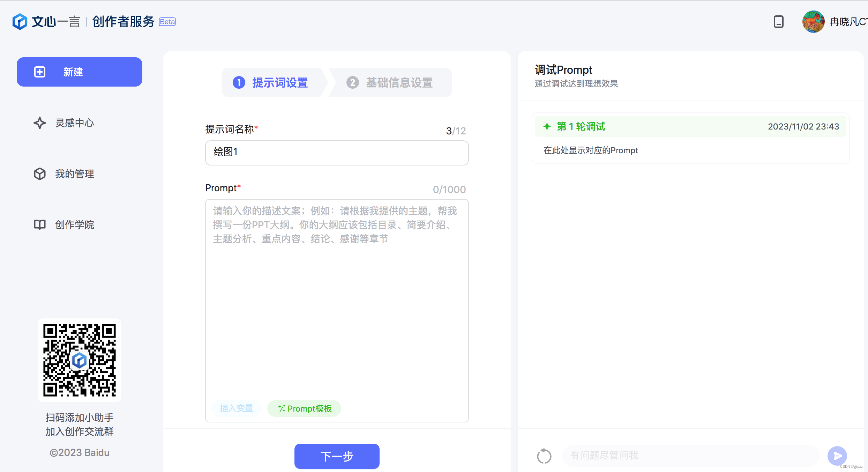The width and height of the screenshot is (868, 472).
Task: Click the Prompt模板 button
Action: 304,408
